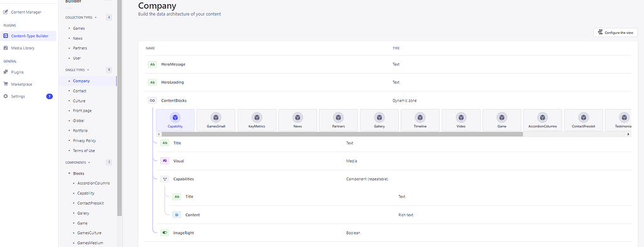Select the Games collection type
The width and height of the screenshot is (644, 247).
click(x=79, y=28)
